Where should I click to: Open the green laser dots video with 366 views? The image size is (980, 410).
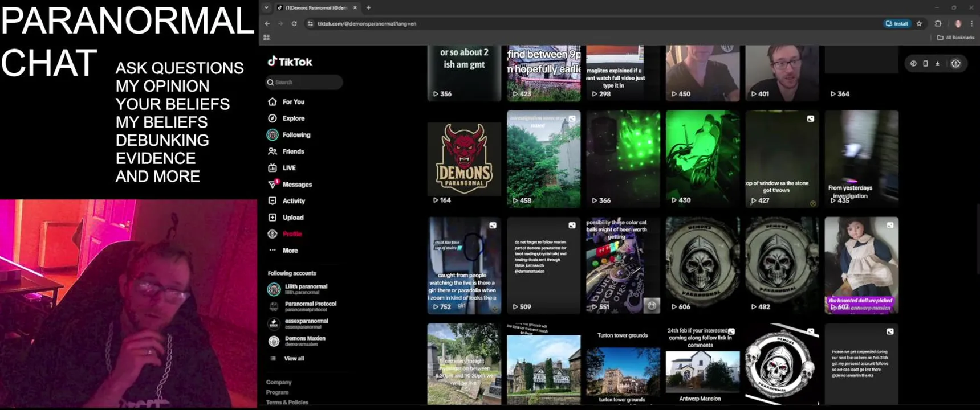coord(623,159)
